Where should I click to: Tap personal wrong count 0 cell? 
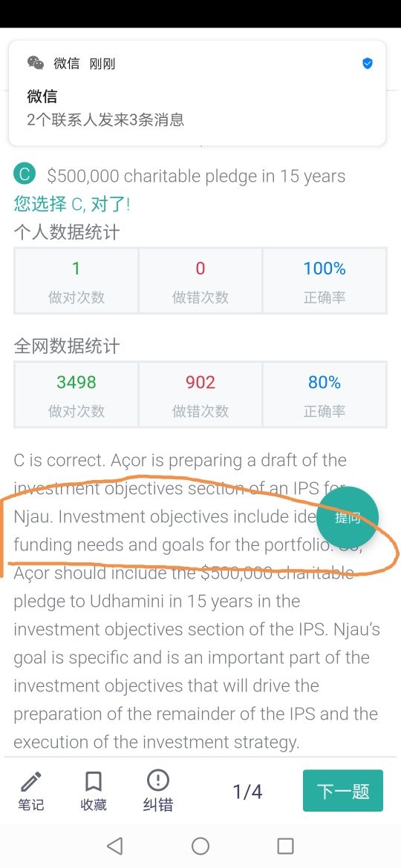[200, 281]
